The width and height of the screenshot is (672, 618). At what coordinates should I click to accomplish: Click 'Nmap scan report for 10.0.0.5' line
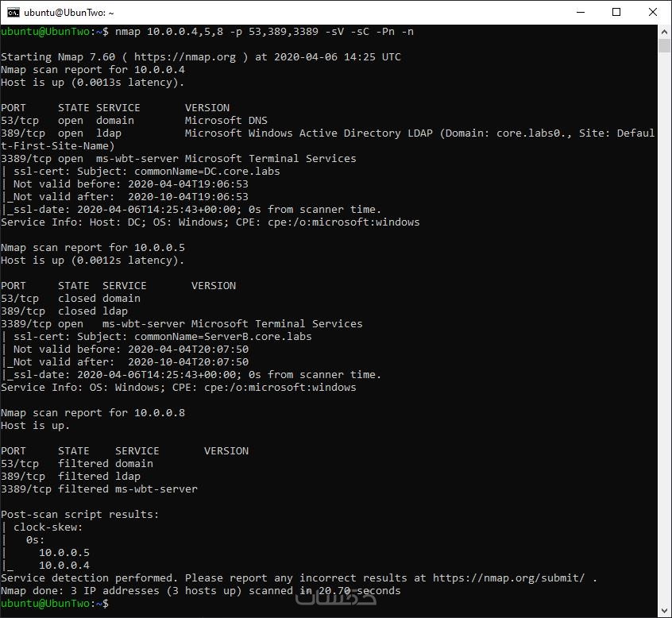coord(93,248)
